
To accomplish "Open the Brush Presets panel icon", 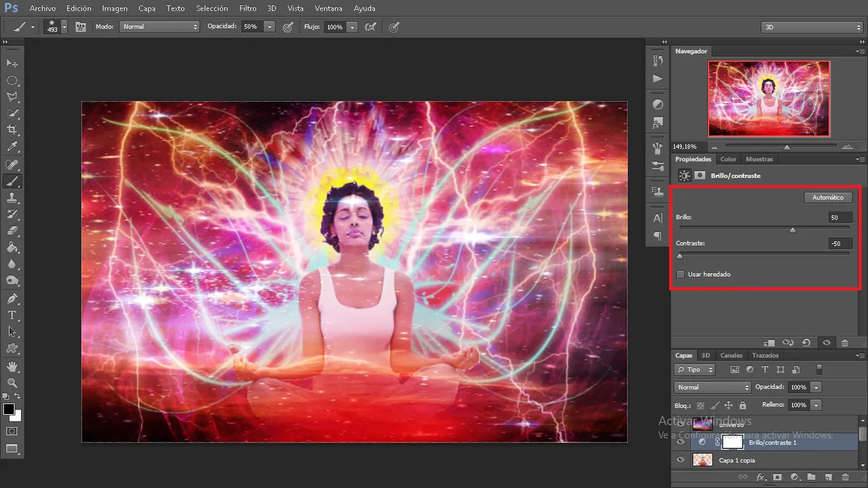I will pyautogui.click(x=658, y=166).
